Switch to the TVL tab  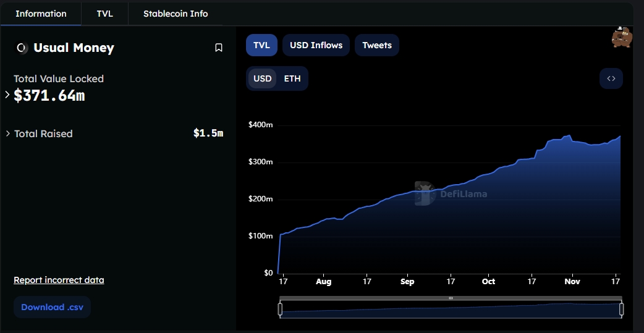(104, 14)
